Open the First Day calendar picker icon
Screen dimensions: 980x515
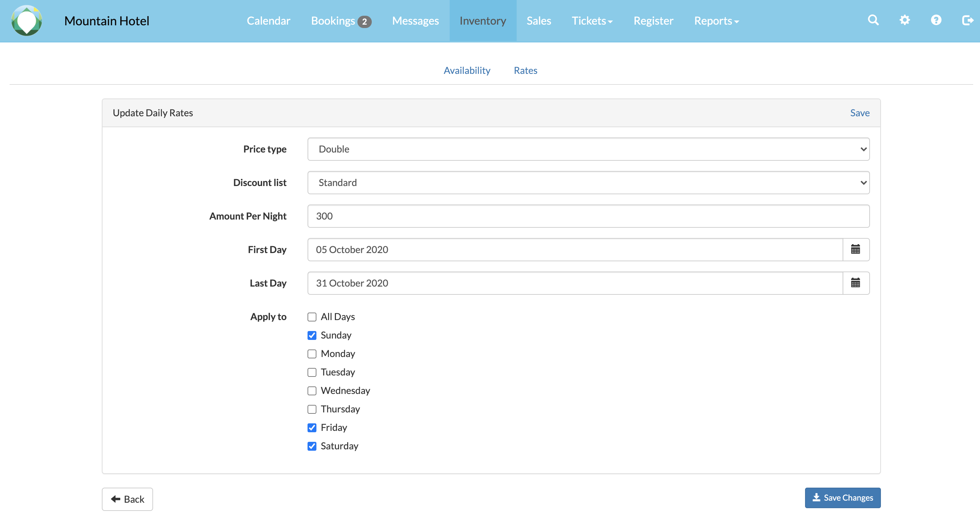(x=855, y=250)
